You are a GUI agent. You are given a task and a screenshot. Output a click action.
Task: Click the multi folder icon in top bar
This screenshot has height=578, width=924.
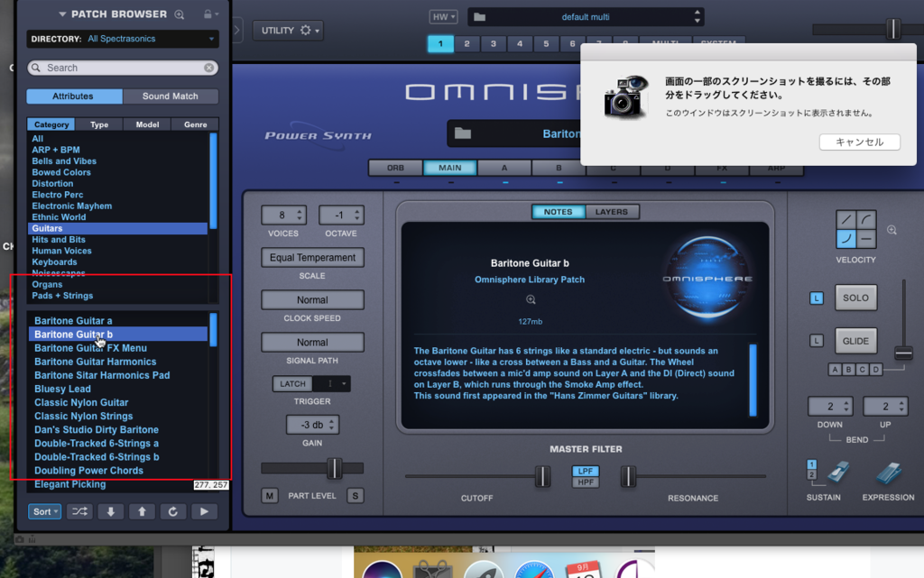480,17
